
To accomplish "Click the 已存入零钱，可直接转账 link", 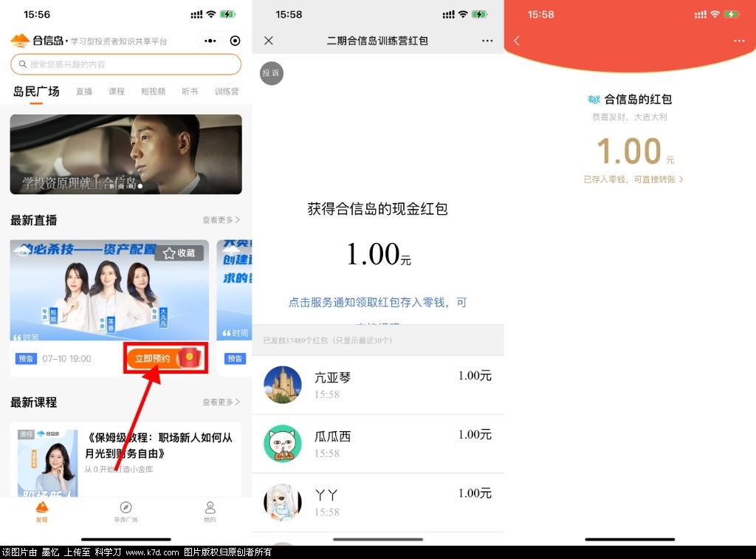I will tap(633, 179).
